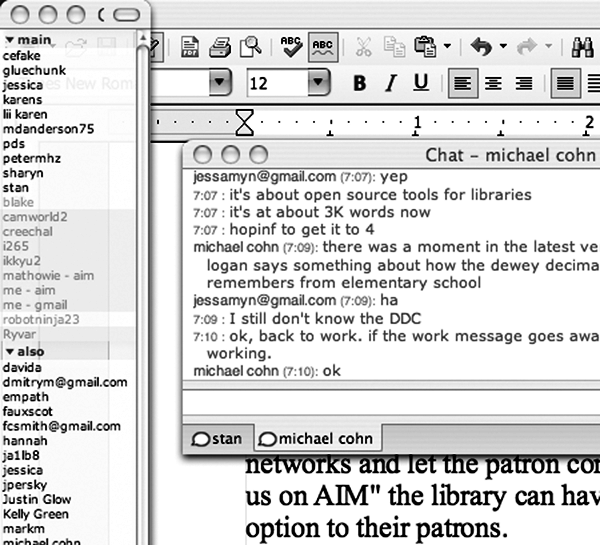Switch to the stan chat tab

point(215,438)
